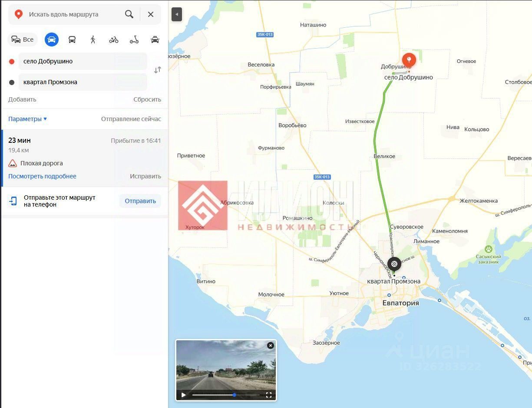Click the 'Суворовское' map label

[x=406, y=227]
